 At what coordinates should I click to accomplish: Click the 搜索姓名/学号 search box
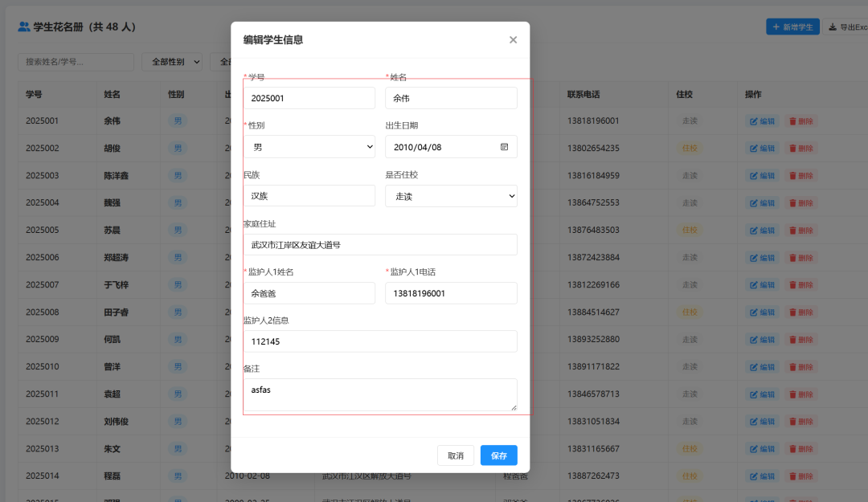76,62
